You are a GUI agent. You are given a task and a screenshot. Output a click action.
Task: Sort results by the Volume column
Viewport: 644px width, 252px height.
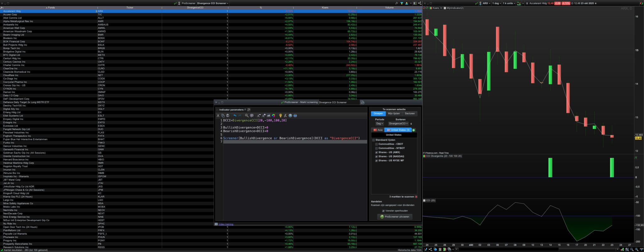(x=389, y=8)
